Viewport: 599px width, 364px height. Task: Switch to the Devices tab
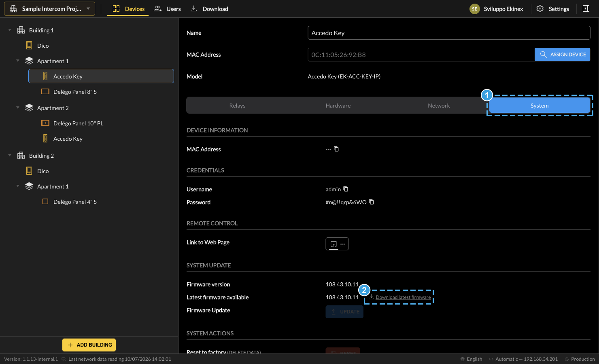[x=128, y=9]
